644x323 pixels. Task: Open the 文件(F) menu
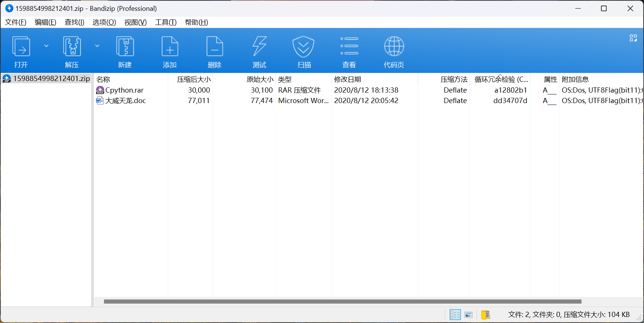pyautogui.click(x=16, y=22)
